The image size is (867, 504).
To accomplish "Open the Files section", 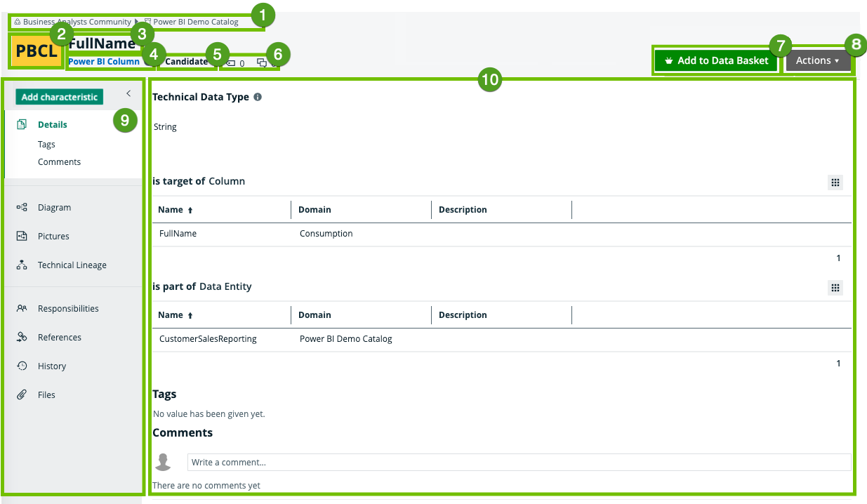I will (x=46, y=395).
